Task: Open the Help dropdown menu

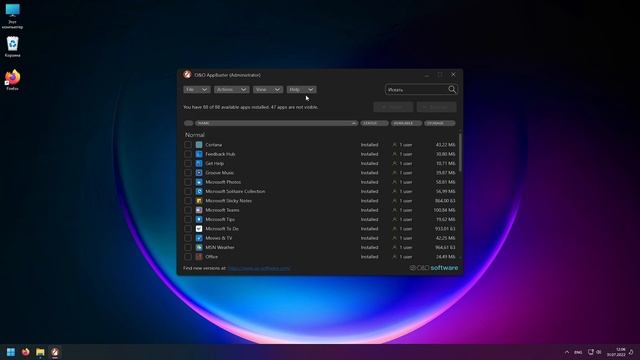Action: point(301,89)
